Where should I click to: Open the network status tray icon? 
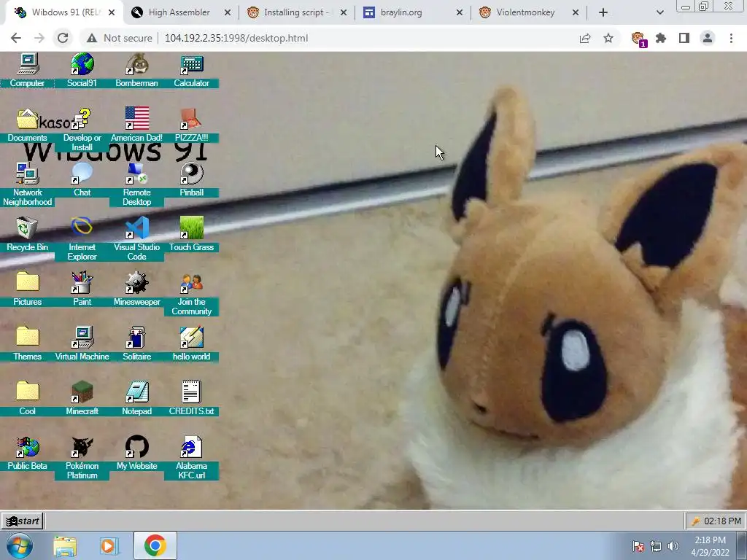pos(656,546)
